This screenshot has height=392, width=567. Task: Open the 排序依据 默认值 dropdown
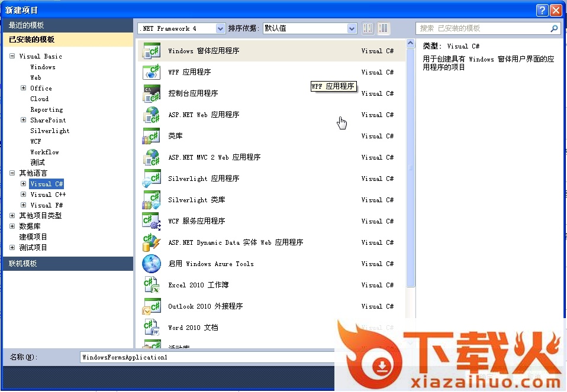352,28
